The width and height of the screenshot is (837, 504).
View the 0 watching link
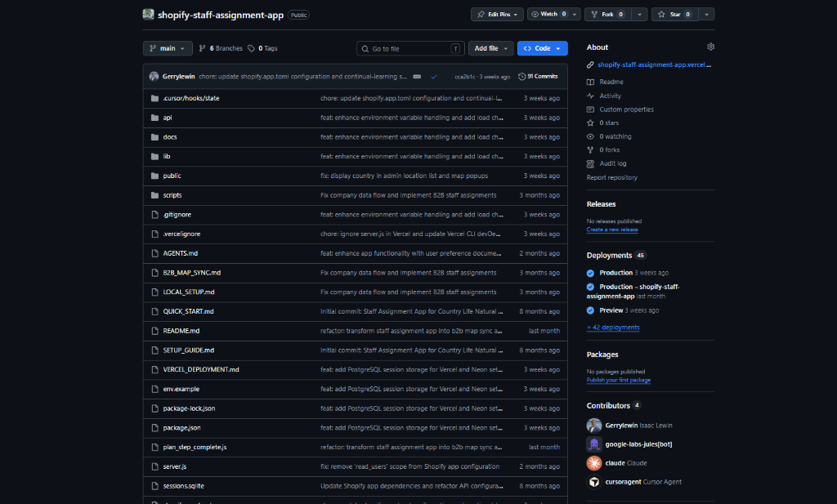615,136
